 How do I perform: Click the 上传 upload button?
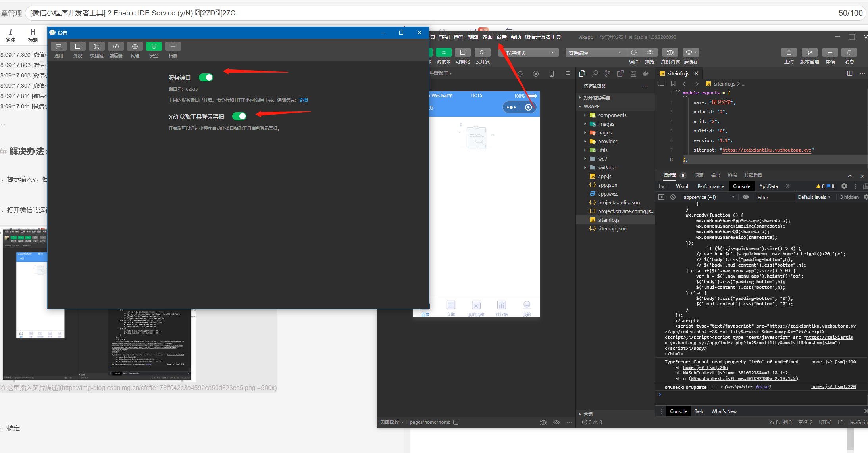(x=789, y=53)
